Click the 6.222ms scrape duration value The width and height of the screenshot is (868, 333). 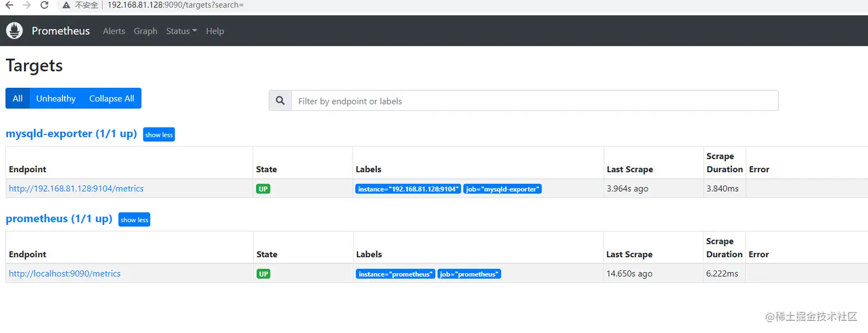722,273
